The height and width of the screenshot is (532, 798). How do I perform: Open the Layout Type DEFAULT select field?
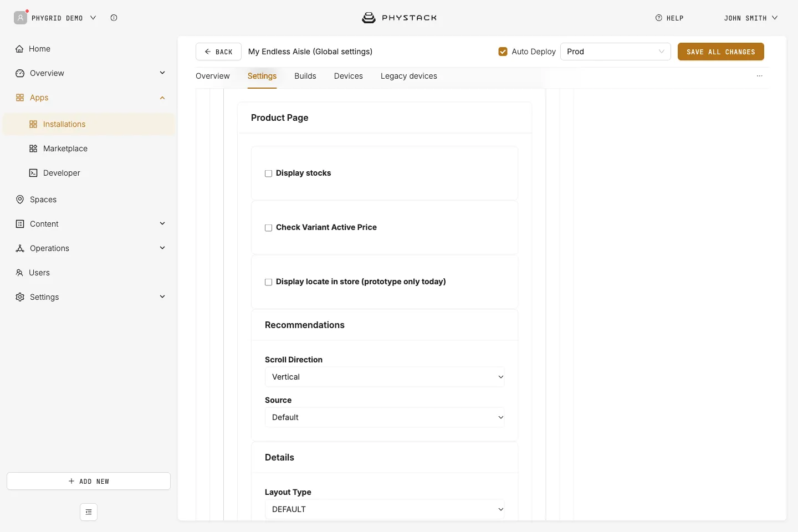point(385,509)
